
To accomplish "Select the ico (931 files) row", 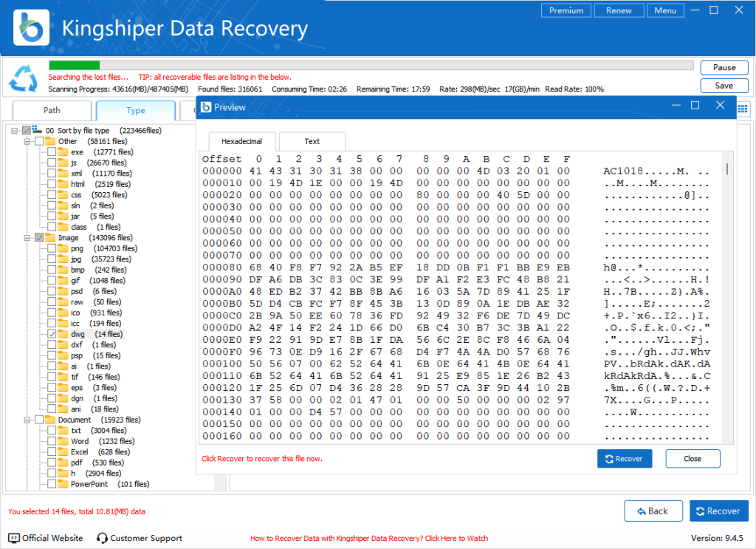I will pyautogui.click(x=96, y=313).
